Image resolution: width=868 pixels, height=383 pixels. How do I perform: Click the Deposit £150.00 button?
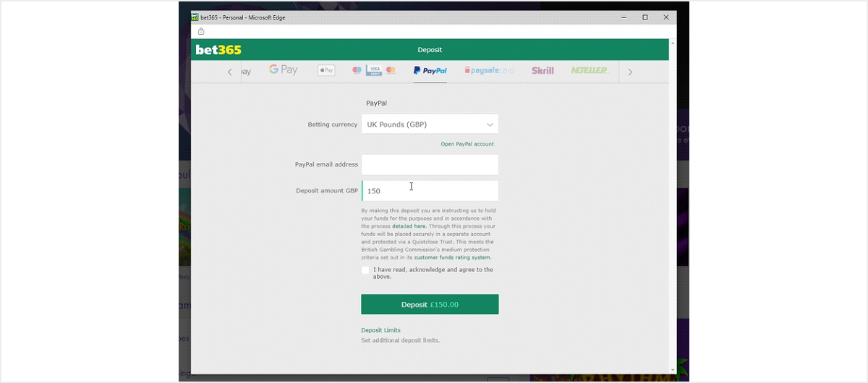pos(430,305)
